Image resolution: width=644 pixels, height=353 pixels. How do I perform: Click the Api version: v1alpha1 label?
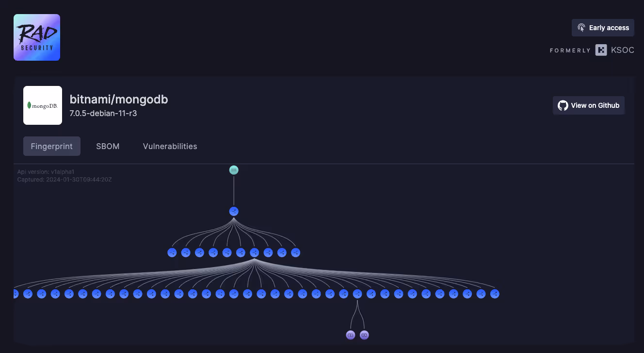[46, 172]
